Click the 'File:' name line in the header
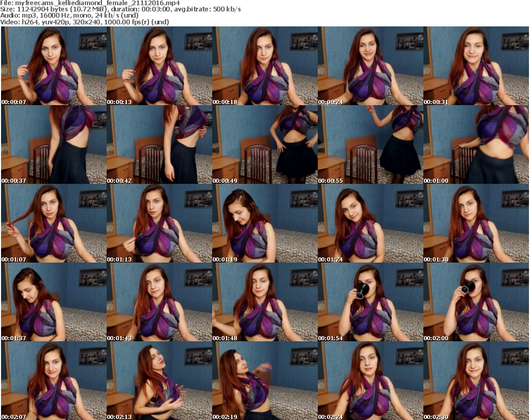 click(x=90, y=3)
